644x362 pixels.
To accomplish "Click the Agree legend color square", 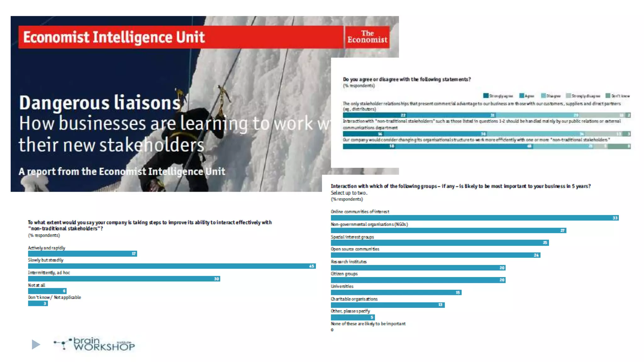I will point(522,96).
